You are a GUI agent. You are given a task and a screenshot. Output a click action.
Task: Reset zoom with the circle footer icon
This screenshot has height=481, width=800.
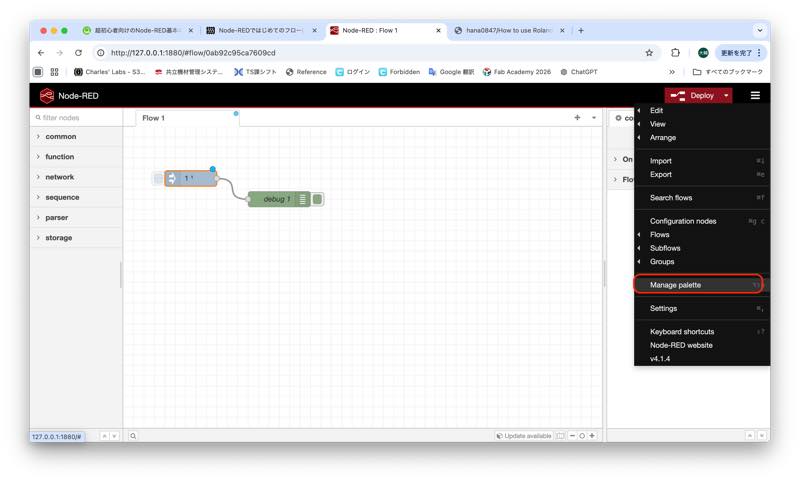click(x=582, y=436)
